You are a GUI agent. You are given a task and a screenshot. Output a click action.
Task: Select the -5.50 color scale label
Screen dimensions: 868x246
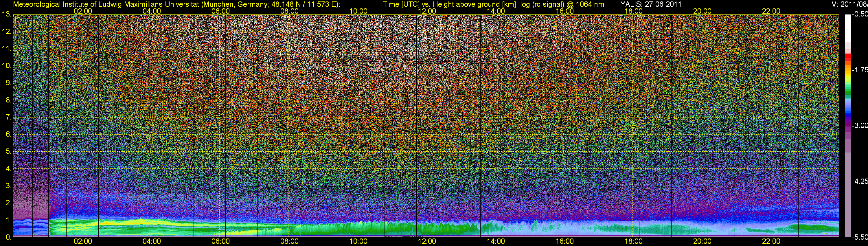point(860,237)
